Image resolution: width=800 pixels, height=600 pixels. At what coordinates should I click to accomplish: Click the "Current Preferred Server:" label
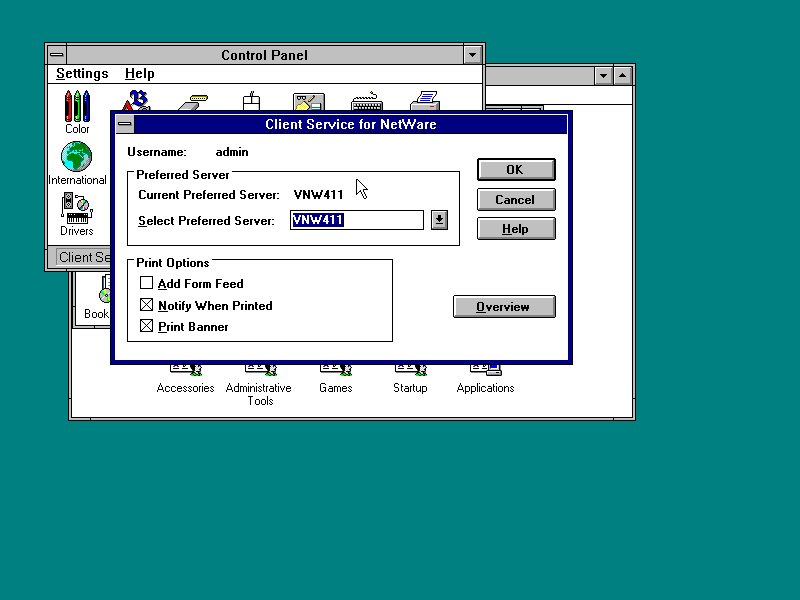pos(209,195)
